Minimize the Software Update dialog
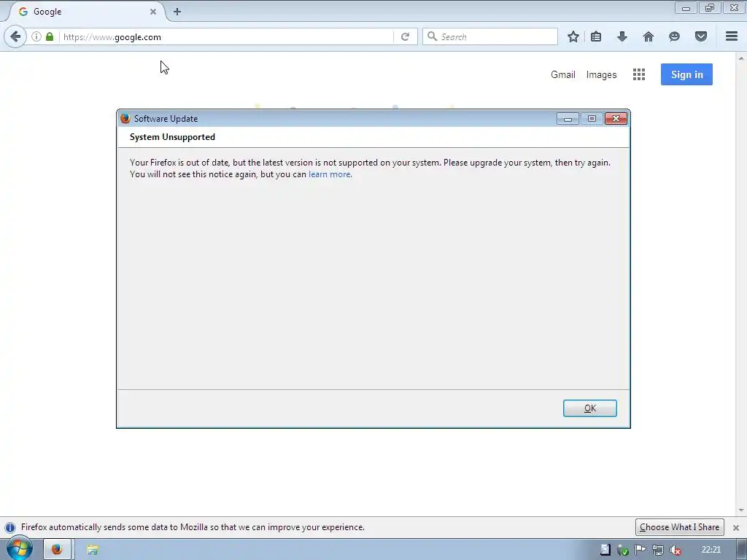This screenshot has width=747, height=560. click(568, 119)
